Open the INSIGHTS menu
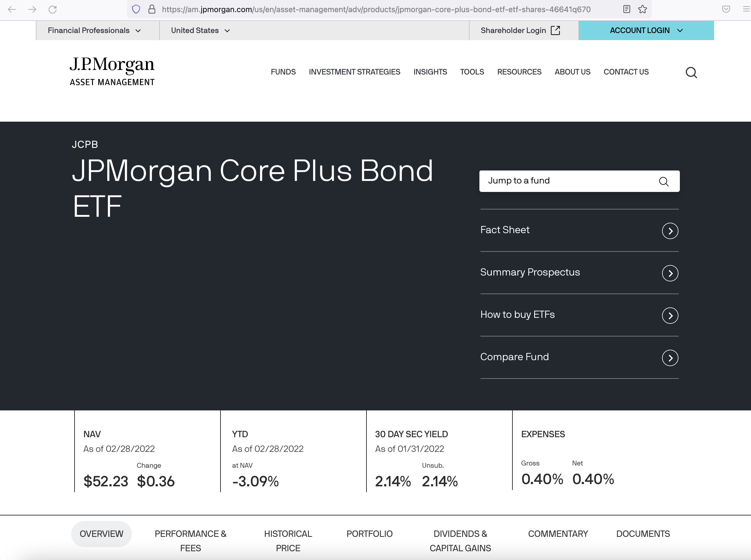 pos(430,72)
